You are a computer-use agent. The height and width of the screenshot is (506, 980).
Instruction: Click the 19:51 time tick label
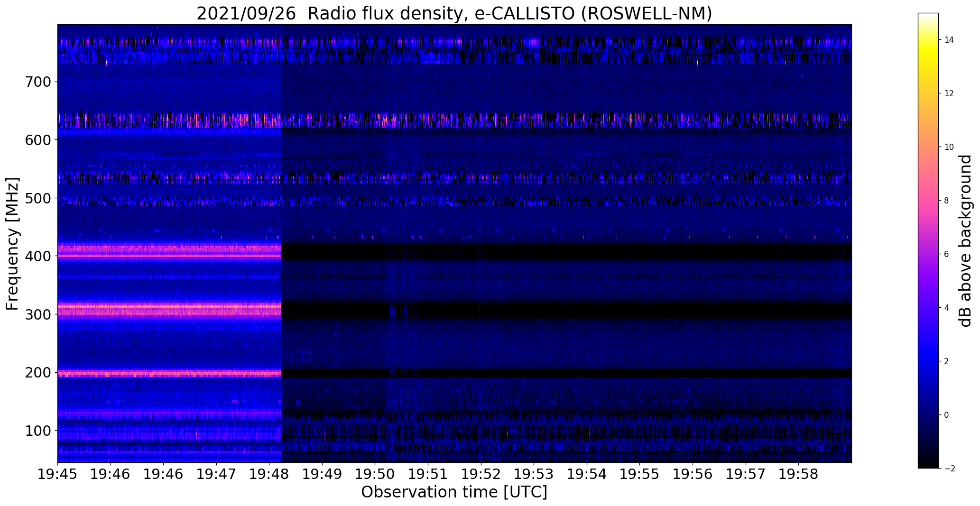click(x=428, y=474)
